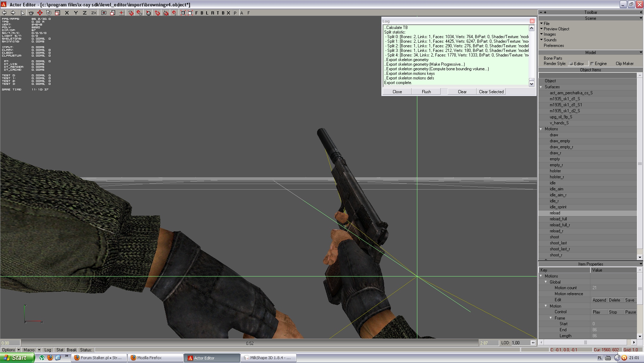Screen dimensions: 644x363
Task: Click the object snap magnet icon
Action: pyautogui.click(x=131, y=13)
